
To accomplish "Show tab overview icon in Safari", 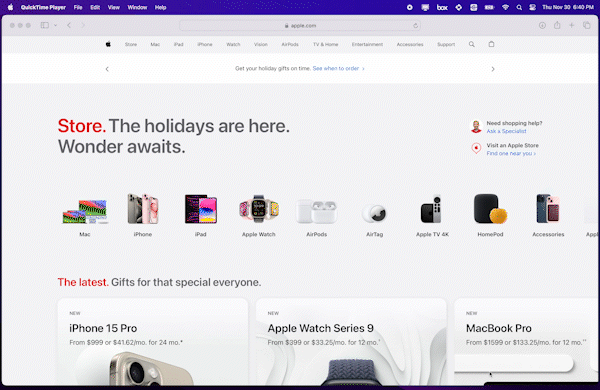I will point(587,25).
